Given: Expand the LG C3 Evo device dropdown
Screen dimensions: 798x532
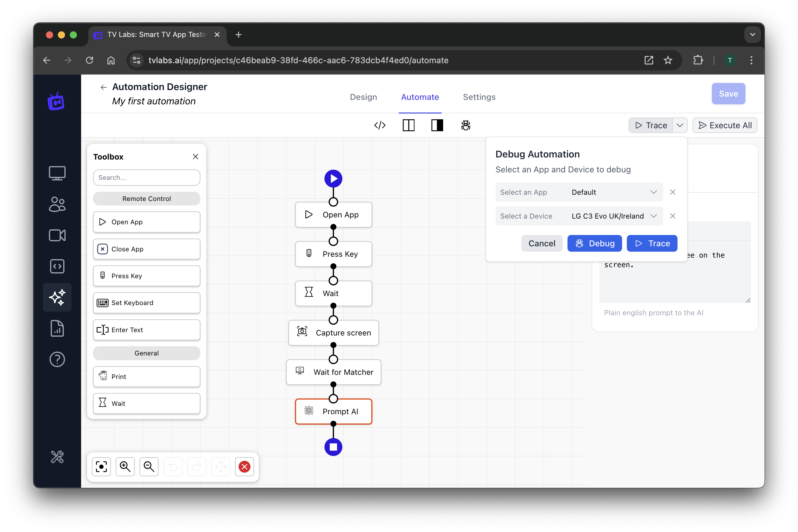Looking at the screenshot, I should coord(653,216).
